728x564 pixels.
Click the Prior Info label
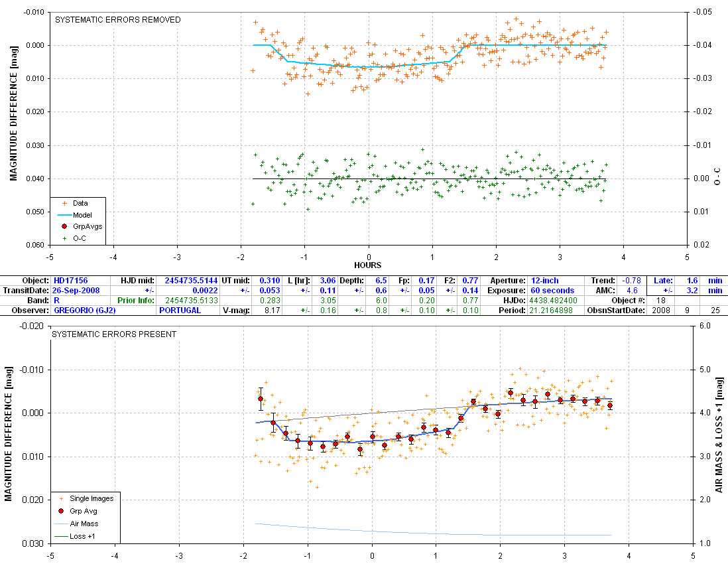coord(136,301)
